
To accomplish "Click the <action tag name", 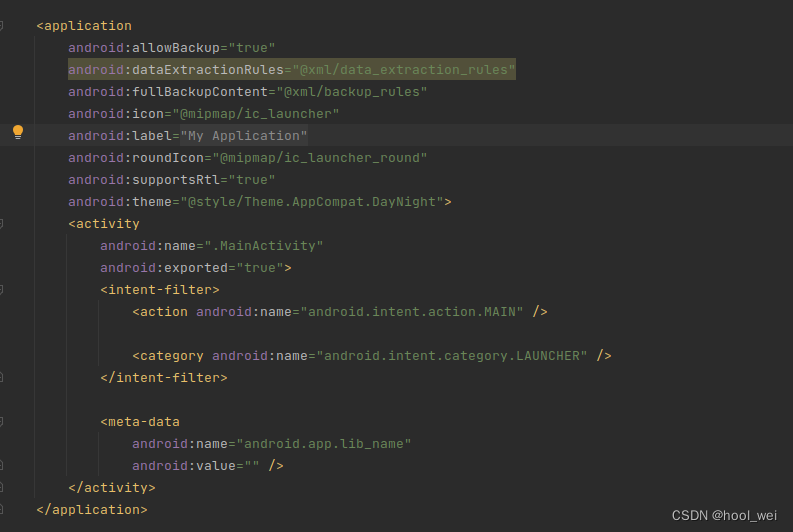I will tap(160, 312).
